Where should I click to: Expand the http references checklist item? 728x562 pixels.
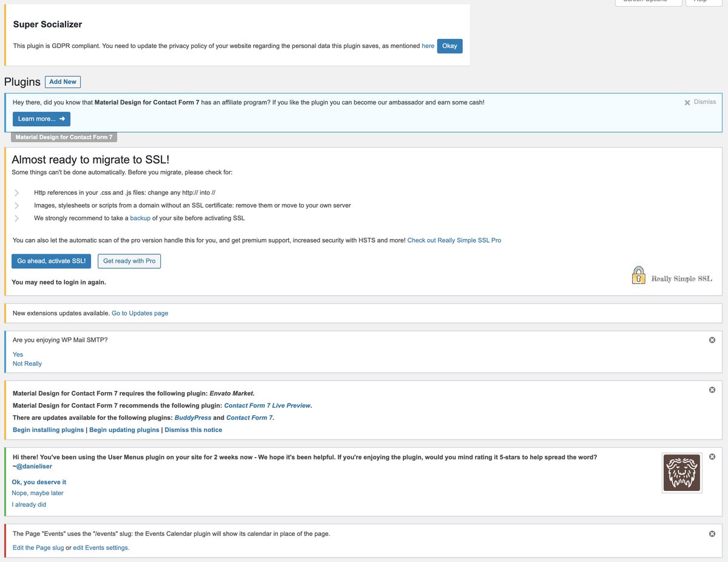point(16,192)
